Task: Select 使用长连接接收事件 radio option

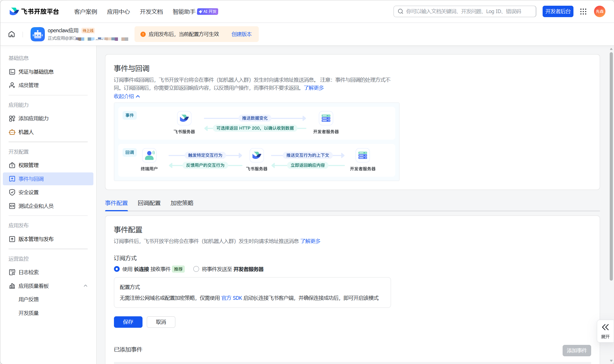Action: coord(117,269)
